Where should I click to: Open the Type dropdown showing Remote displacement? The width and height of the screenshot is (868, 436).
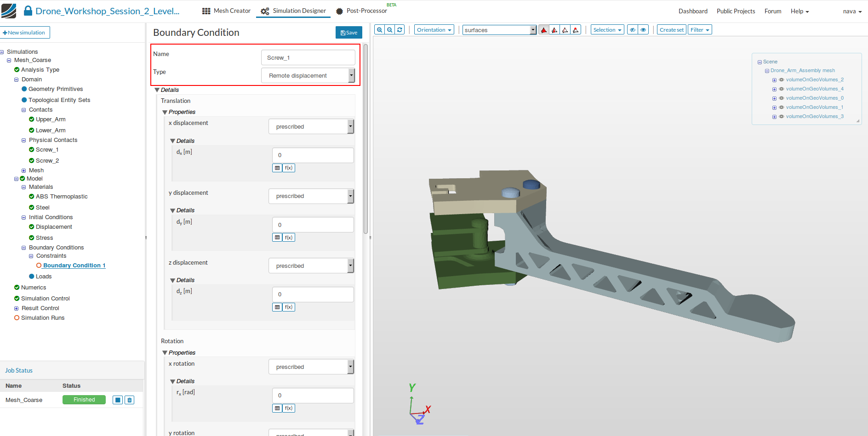click(308, 75)
